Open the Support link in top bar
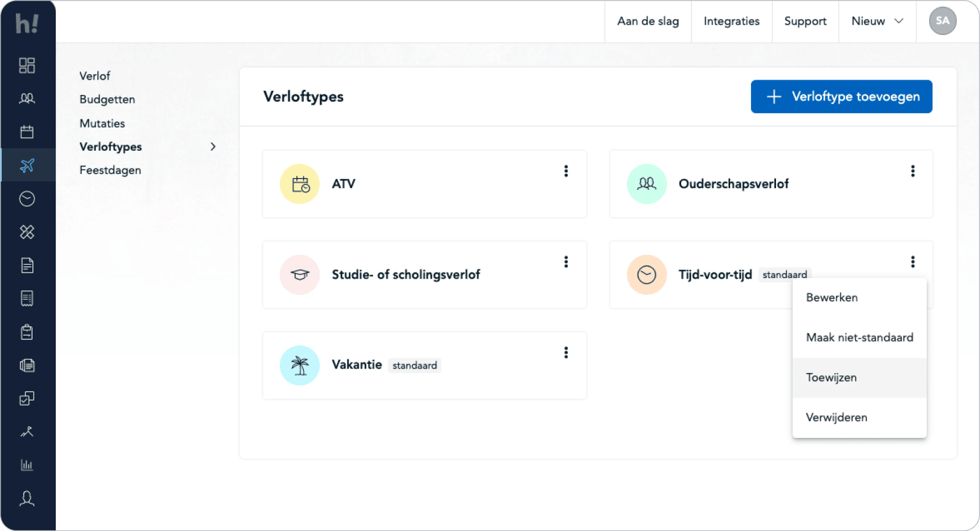This screenshot has height=531, width=980. point(805,21)
